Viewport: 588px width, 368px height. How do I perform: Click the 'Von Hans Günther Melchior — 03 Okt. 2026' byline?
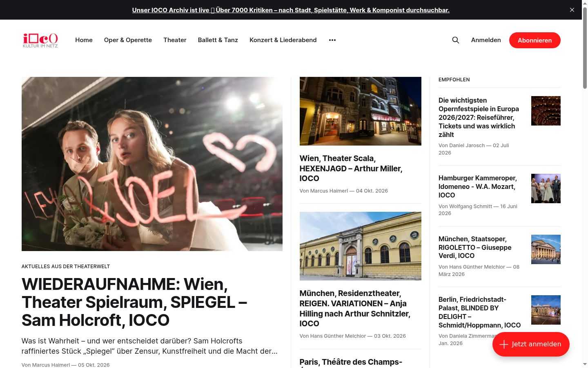[x=353, y=336]
